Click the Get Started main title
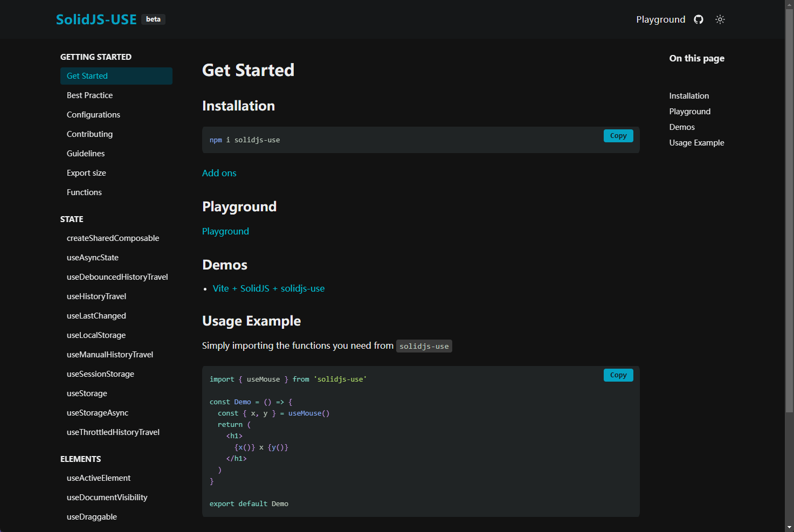 point(248,70)
